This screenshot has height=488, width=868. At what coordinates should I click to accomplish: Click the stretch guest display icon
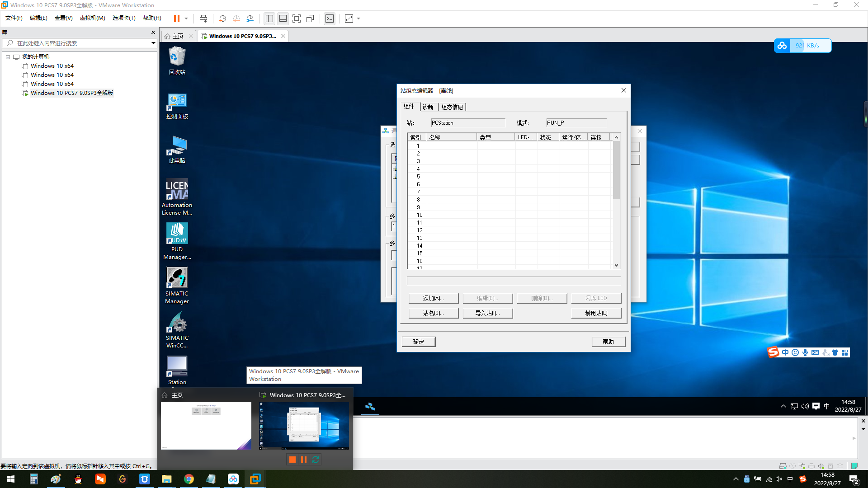[x=349, y=19]
